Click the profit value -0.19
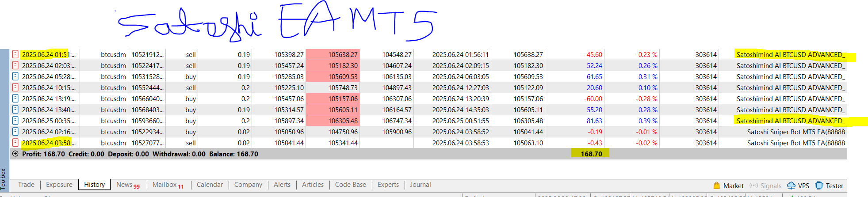 595,132
